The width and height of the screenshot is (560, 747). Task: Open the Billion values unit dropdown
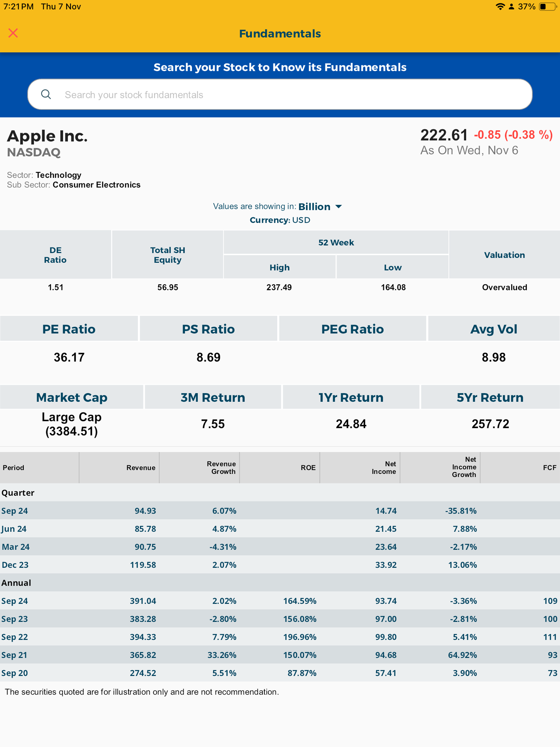click(x=320, y=206)
